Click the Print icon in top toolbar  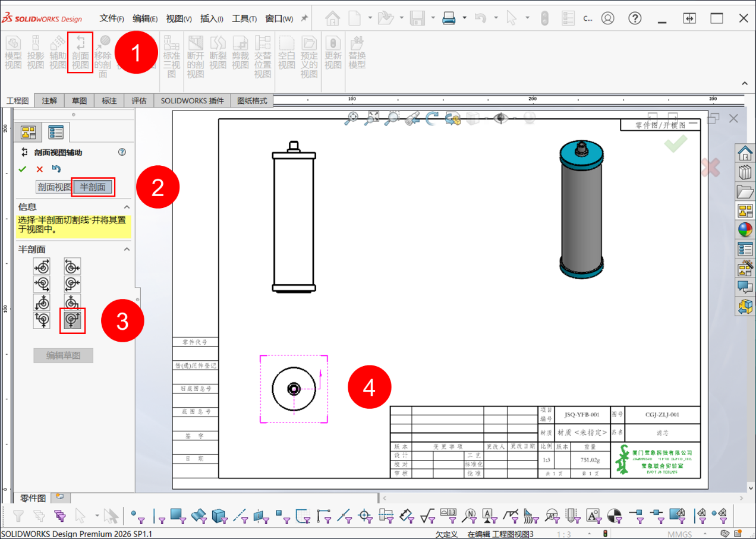pos(449,18)
